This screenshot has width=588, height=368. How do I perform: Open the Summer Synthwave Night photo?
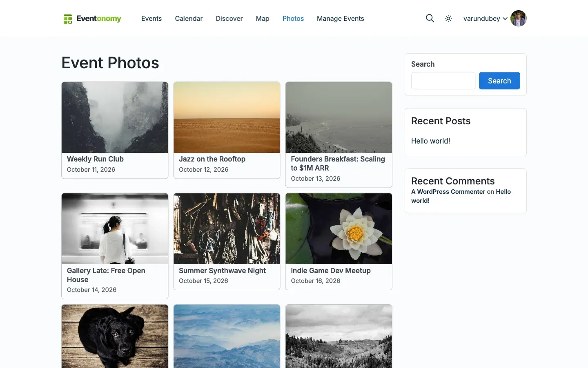tap(227, 229)
